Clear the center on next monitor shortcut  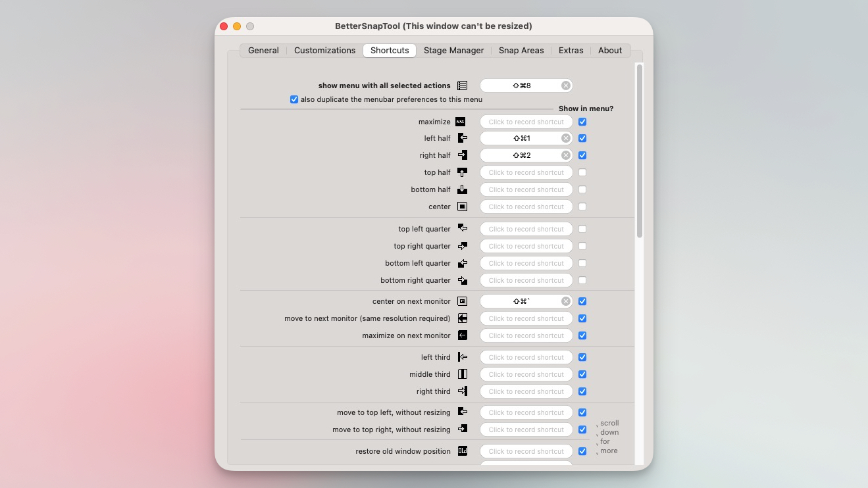[565, 301]
